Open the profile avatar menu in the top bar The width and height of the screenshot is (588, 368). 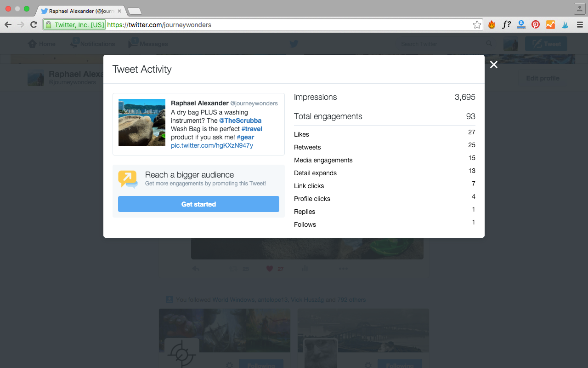[x=510, y=44]
